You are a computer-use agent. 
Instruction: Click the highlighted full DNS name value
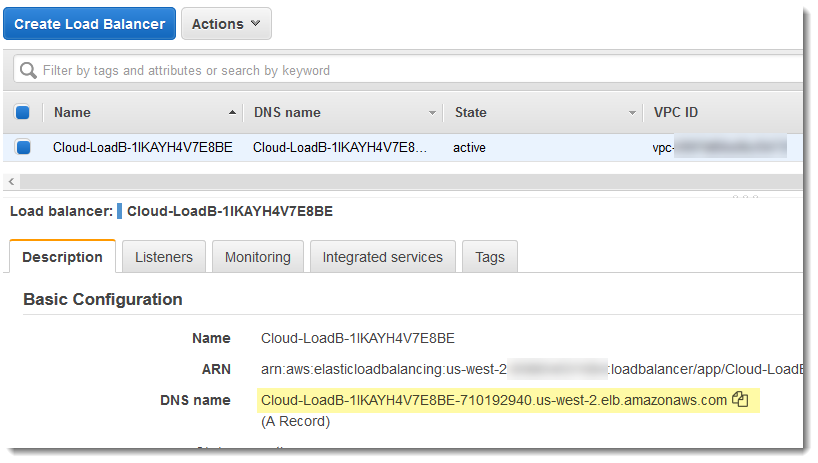[x=494, y=400]
